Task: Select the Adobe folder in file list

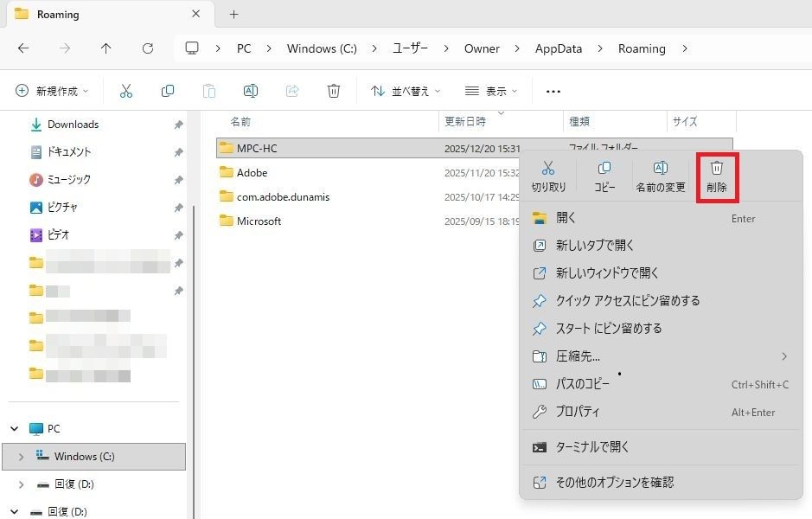Action: 252,173
